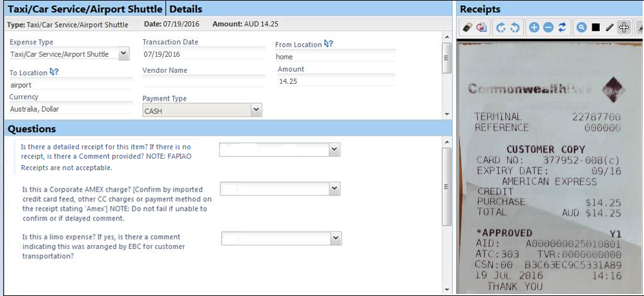This screenshot has height=296, width=644.
Task: Zoom out of the receipt image
Action: click(548, 28)
